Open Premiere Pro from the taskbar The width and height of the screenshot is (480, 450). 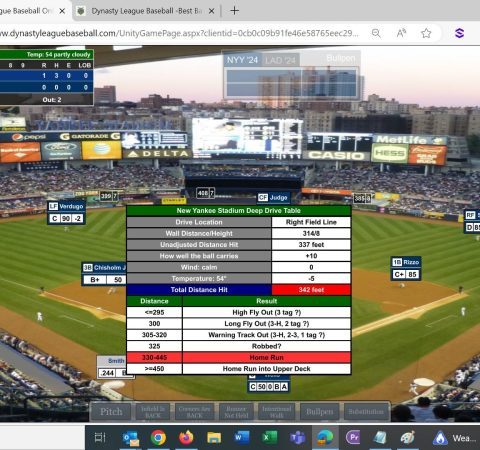pyautogui.click(x=353, y=437)
